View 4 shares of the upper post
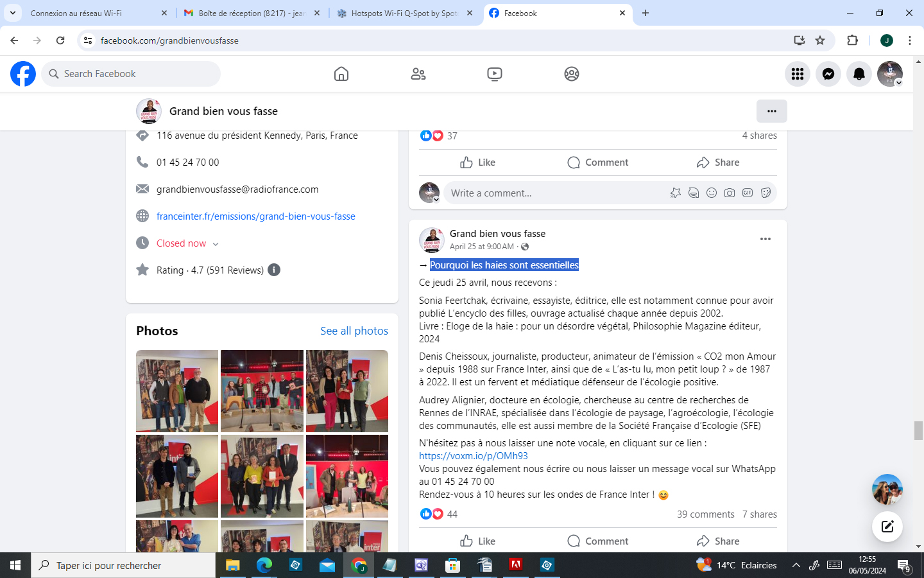 (x=760, y=136)
